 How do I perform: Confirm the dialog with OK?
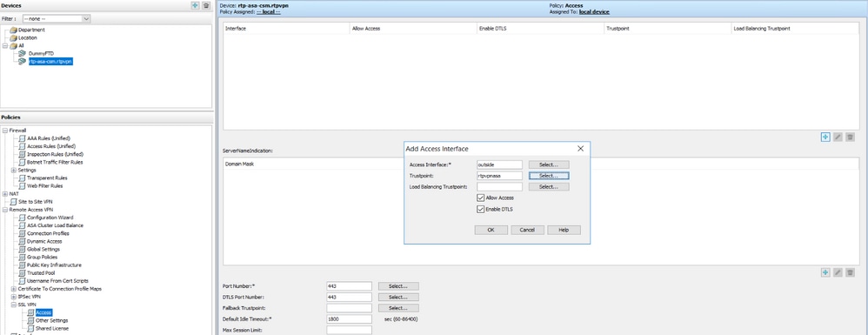491,230
